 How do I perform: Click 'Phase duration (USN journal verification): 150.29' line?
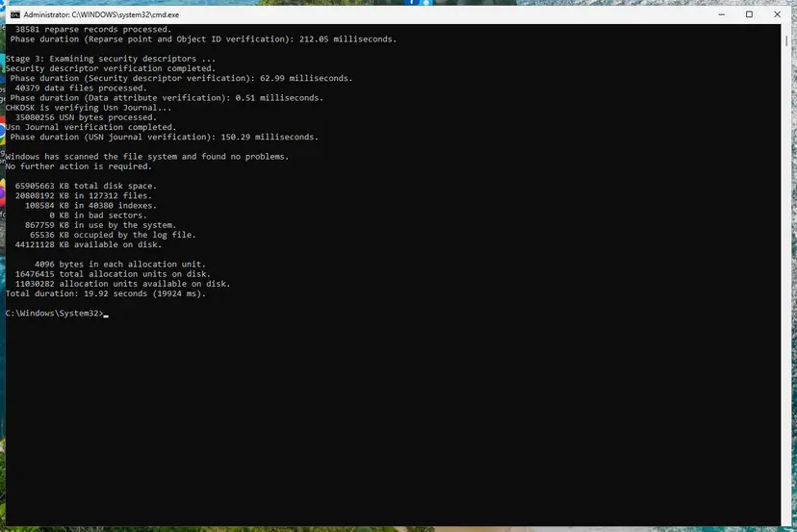click(x=165, y=138)
